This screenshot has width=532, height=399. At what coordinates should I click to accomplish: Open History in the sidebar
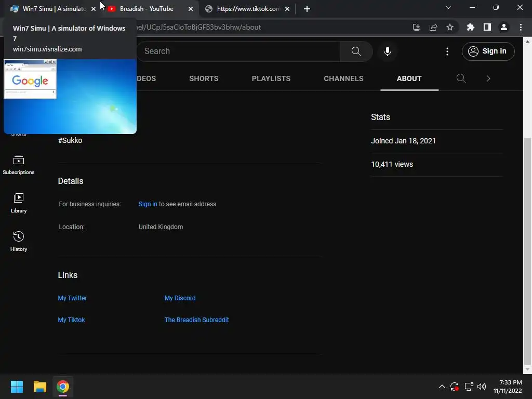pyautogui.click(x=19, y=242)
